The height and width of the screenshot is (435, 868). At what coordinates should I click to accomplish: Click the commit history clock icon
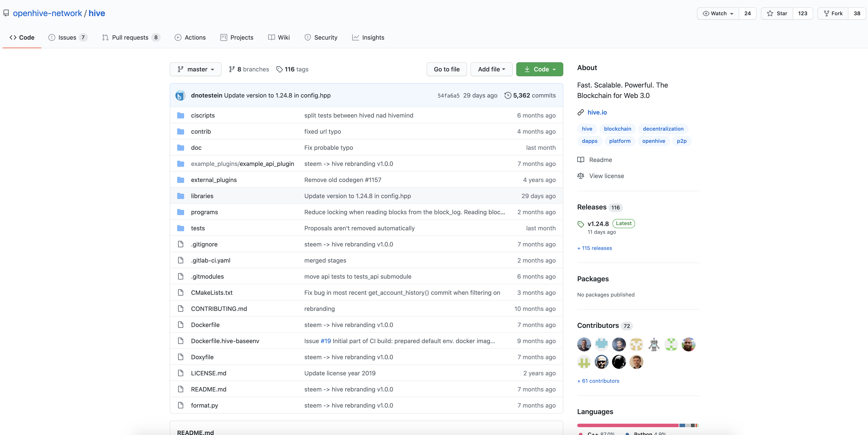pos(507,95)
